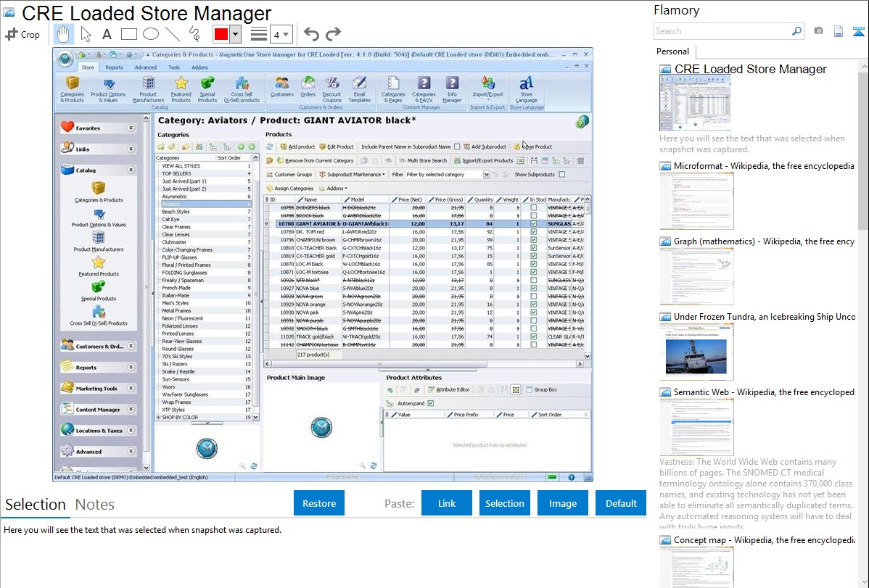Open the Personal tab
The image size is (869, 588).
click(x=672, y=51)
